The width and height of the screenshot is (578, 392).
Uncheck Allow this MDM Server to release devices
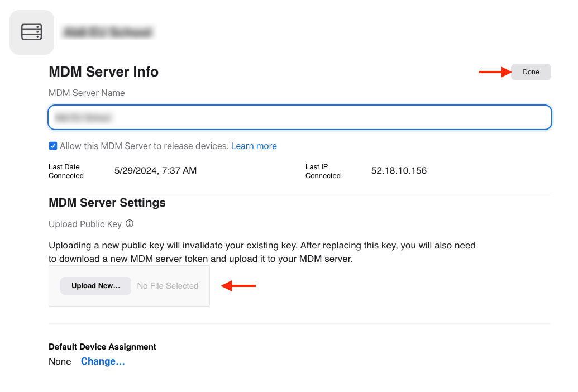53,146
